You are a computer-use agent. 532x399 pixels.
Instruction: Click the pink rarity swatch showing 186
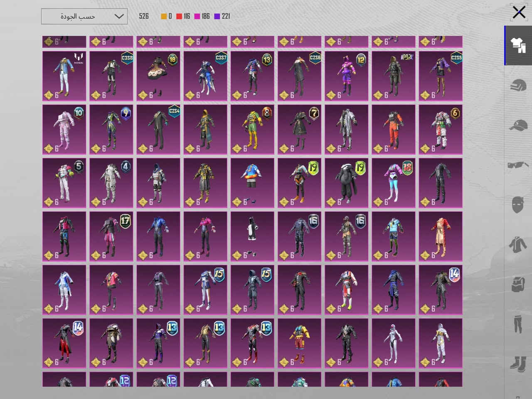[197, 16]
